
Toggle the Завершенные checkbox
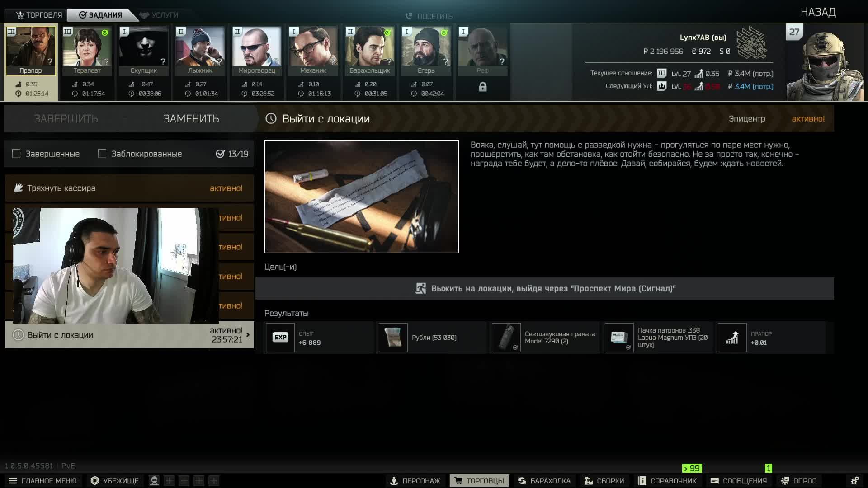tap(16, 154)
